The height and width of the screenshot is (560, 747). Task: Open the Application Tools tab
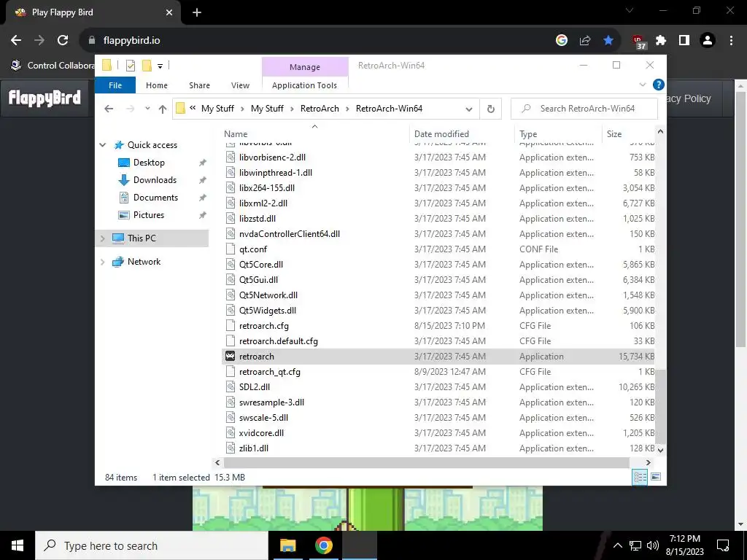[x=304, y=85]
